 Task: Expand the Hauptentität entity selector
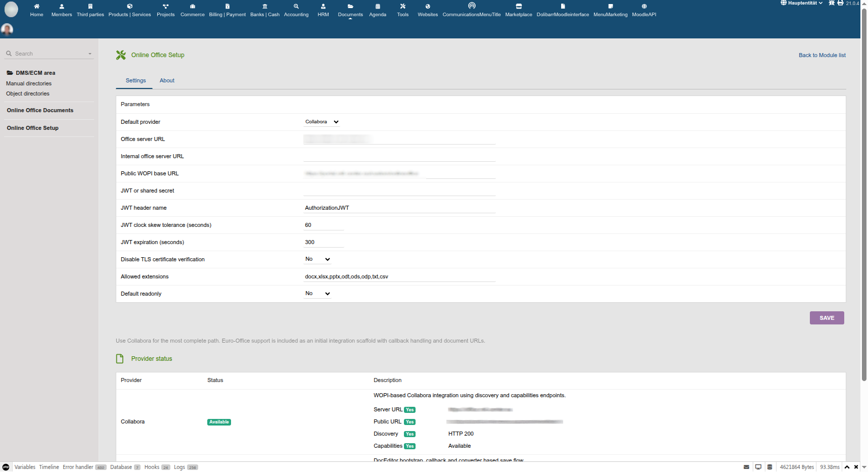pyautogui.click(x=802, y=3)
